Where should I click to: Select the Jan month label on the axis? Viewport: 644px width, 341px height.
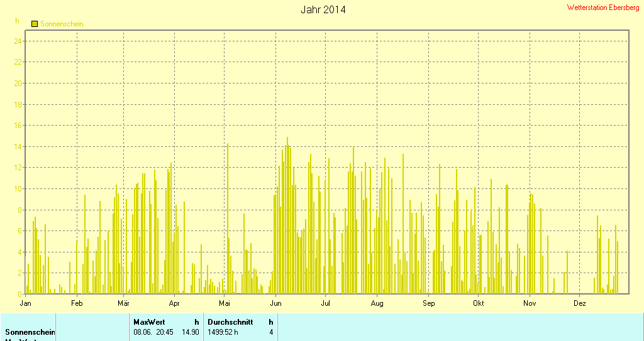tap(26, 303)
